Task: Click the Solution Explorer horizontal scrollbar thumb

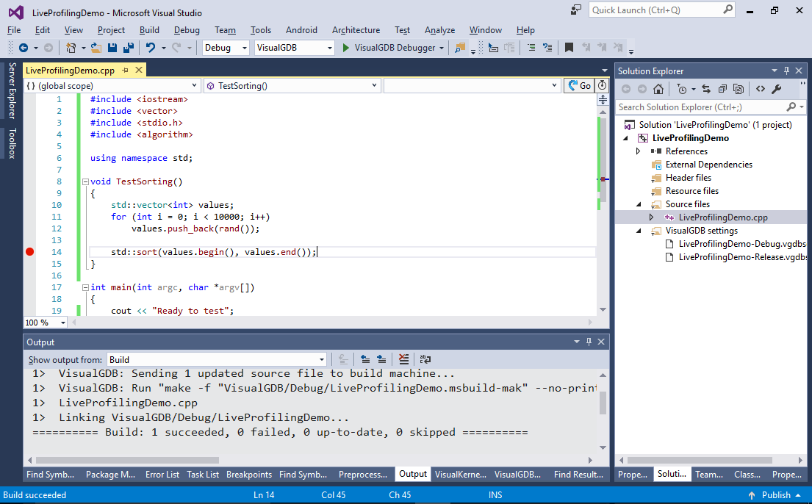Action: coord(700,460)
